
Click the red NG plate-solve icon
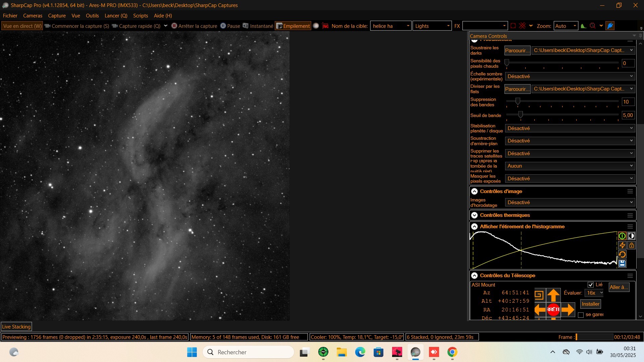click(325, 26)
